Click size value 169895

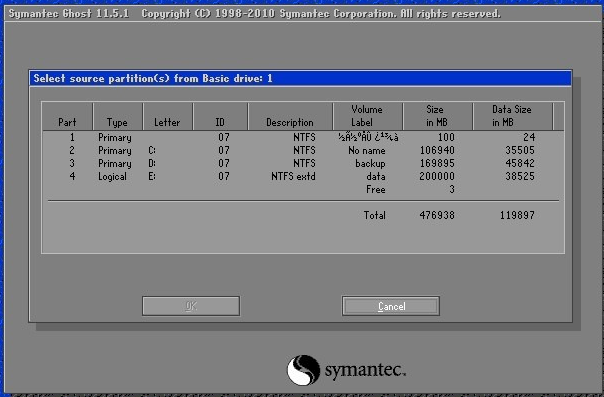437,163
